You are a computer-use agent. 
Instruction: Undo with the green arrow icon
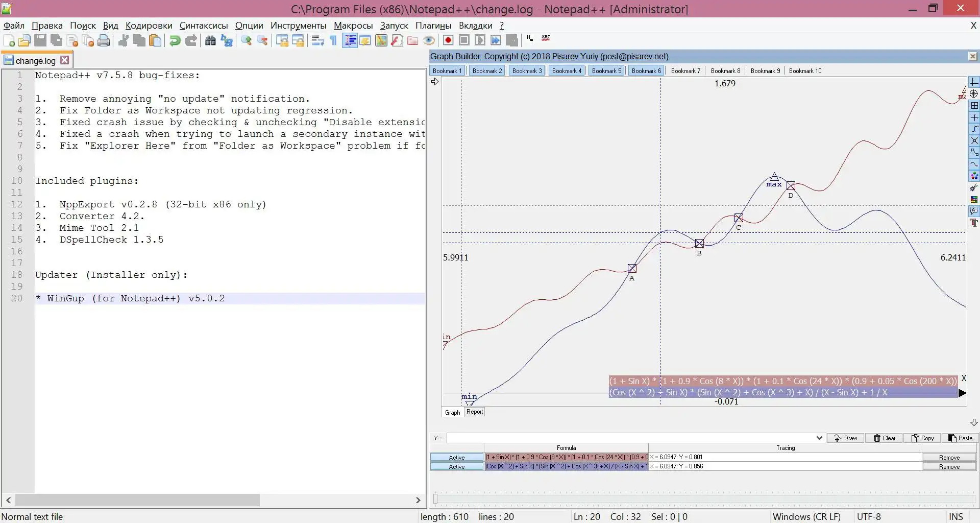click(175, 41)
